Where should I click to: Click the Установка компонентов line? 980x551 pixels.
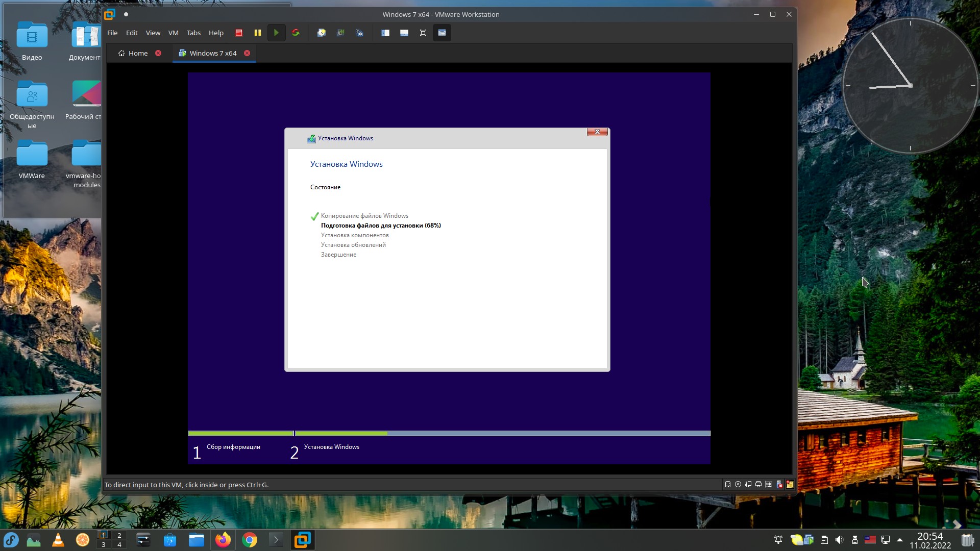[x=355, y=235]
